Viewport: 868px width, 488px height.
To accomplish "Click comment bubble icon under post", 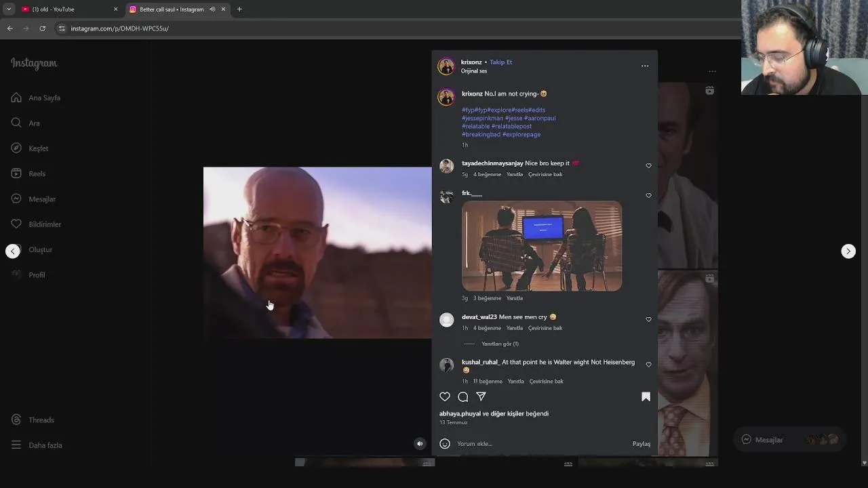I will [x=462, y=396].
